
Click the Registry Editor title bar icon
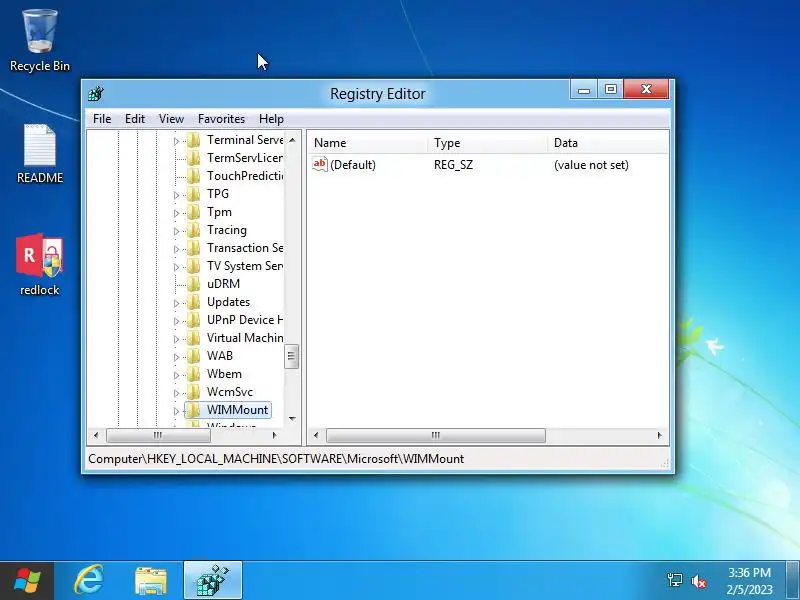(x=96, y=94)
